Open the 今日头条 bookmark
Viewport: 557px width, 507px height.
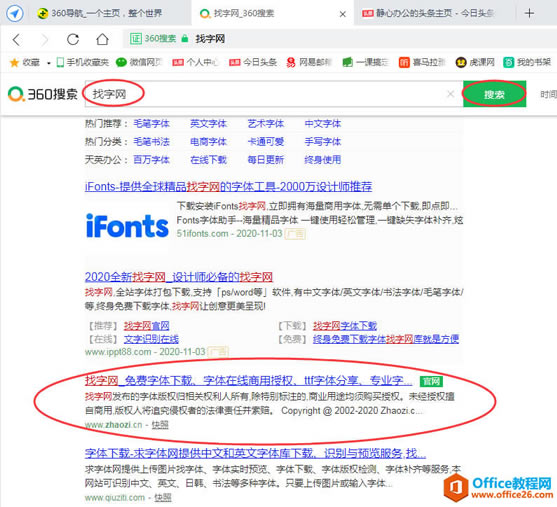pyautogui.click(x=253, y=63)
